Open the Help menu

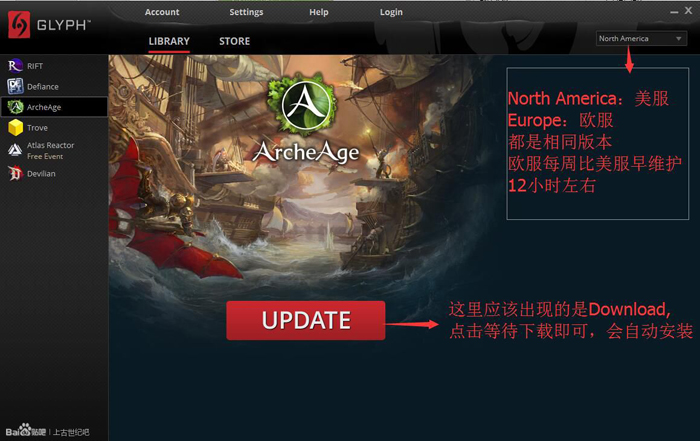[319, 12]
